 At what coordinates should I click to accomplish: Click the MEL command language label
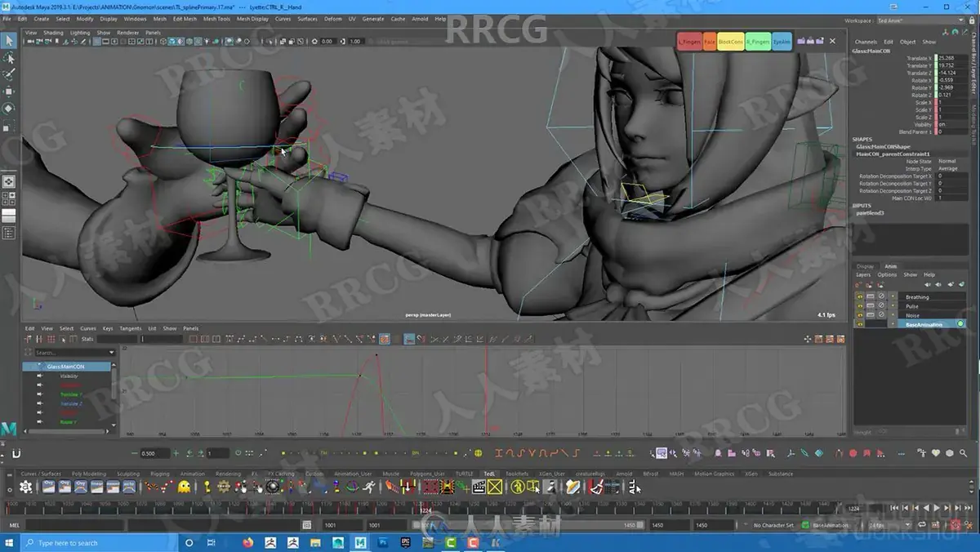(13, 525)
